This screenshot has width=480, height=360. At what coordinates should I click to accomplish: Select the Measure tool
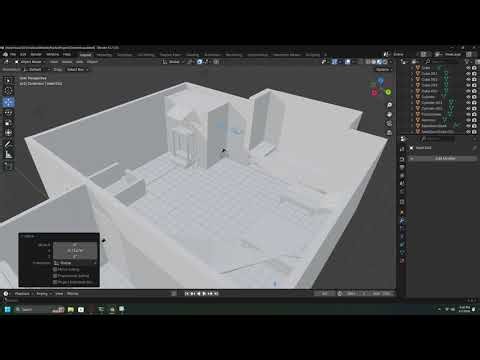(x=9, y=154)
